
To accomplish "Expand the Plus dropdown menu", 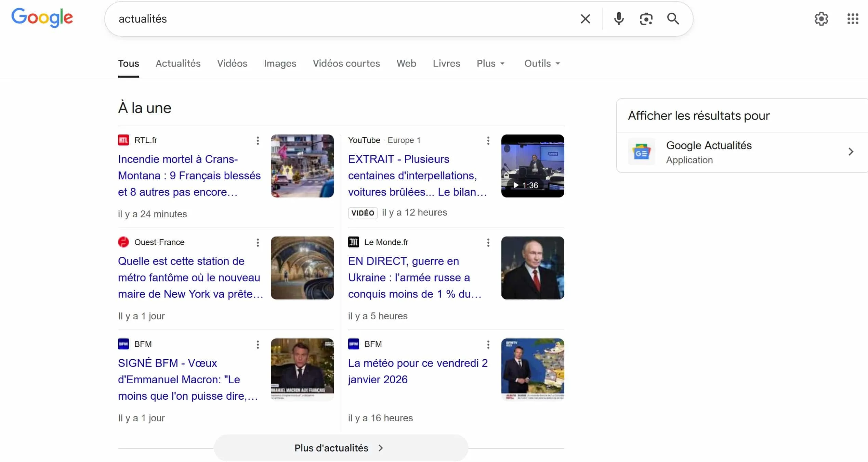I will pyautogui.click(x=491, y=64).
